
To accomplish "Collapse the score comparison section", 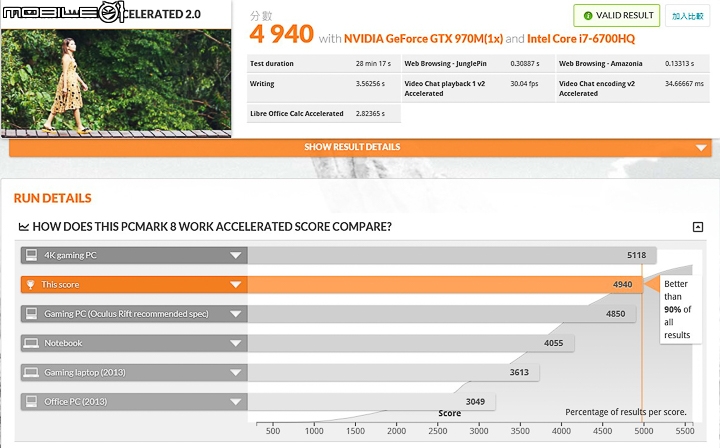I will pyautogui.click(x=698, y=227).
